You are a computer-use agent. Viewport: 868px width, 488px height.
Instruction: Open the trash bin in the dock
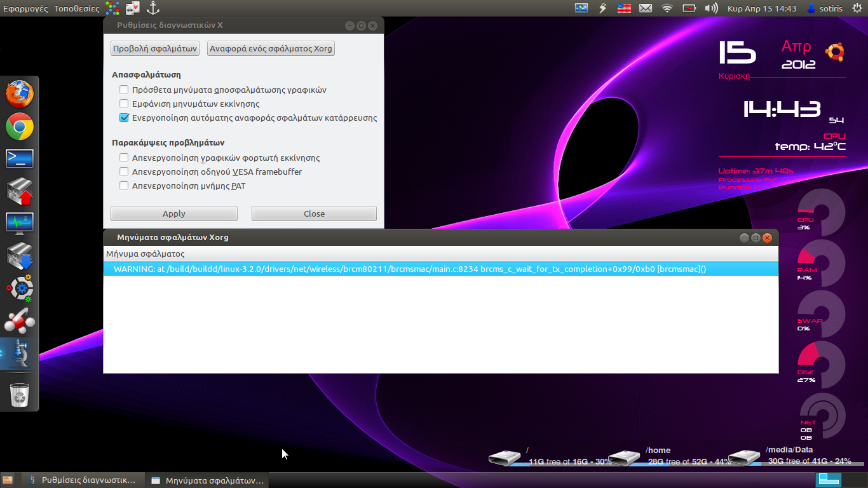(20, 395)
